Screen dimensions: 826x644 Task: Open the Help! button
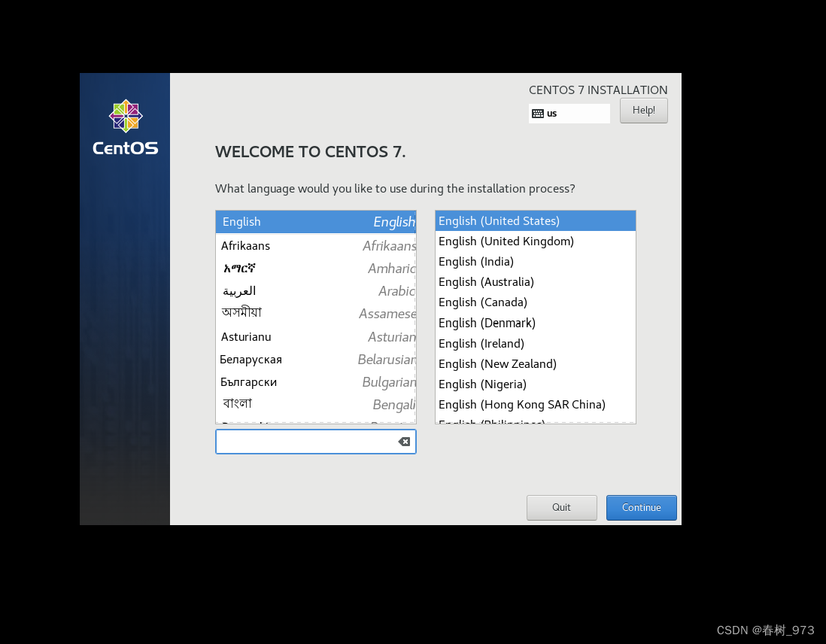pyautogui.click(x=644, y=111)
